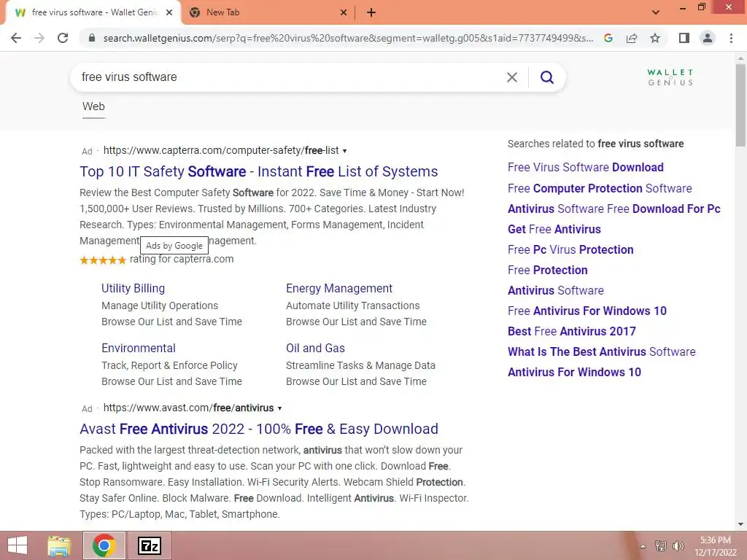Search Best Free Antivirus 2017

572,332
